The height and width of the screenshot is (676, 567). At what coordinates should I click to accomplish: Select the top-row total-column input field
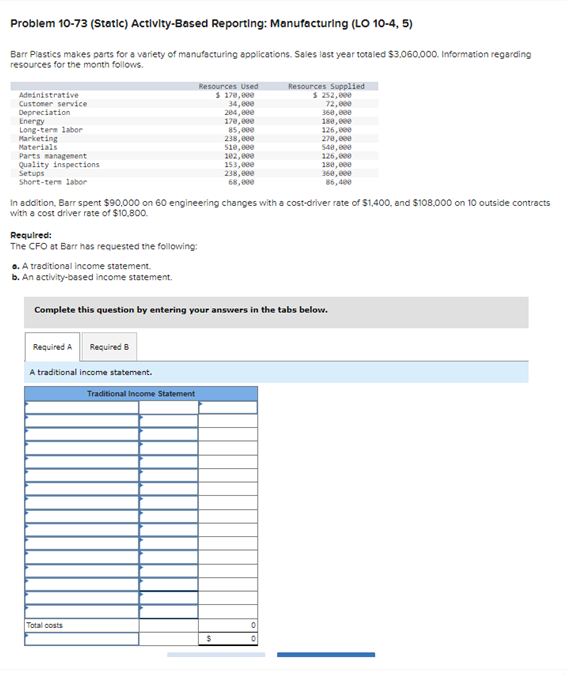click(228, 407)
